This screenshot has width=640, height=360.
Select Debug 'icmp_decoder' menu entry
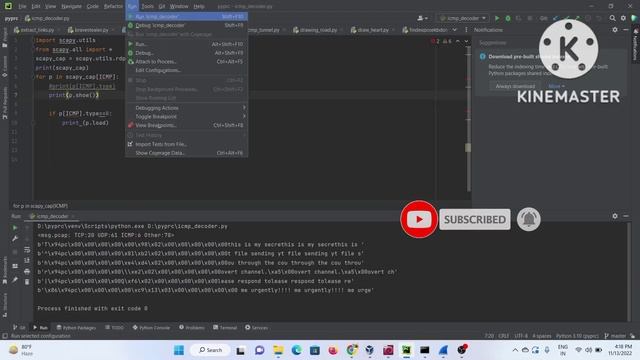(x=187, y=25)
